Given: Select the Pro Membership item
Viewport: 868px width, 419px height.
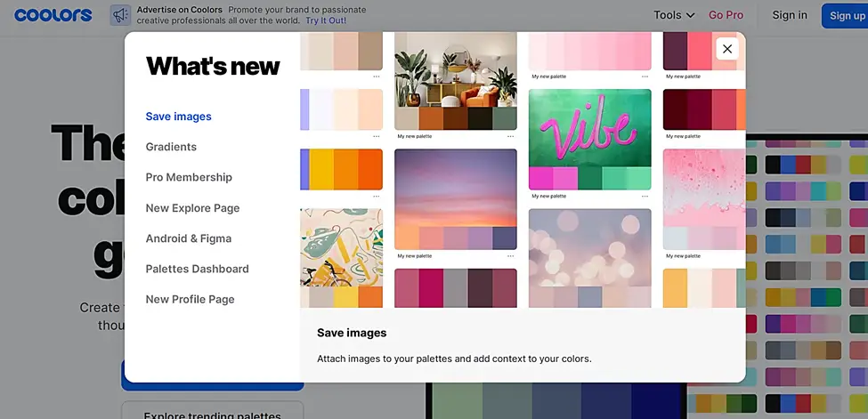Looking at the screenshot, I should [x=189, y=177].
